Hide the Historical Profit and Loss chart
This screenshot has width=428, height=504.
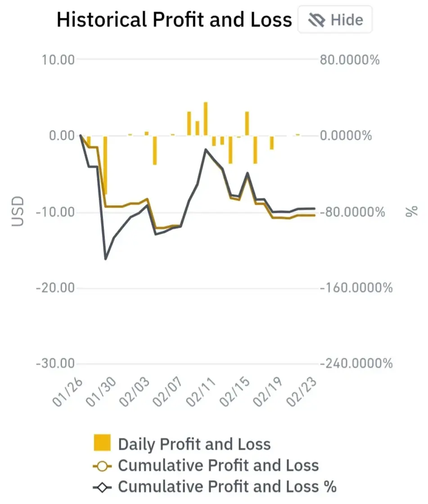click(335, 20)
